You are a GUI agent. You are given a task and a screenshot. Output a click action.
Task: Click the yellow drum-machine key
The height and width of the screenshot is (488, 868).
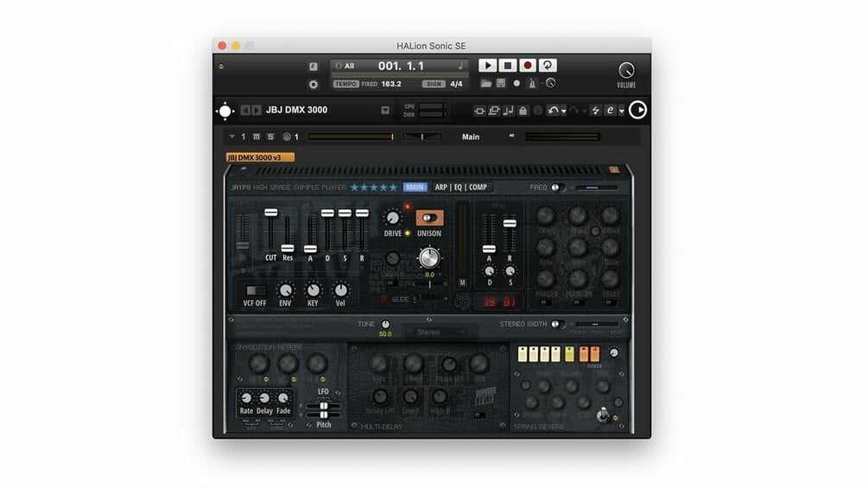pyautogui.click(x=569, y=354)
